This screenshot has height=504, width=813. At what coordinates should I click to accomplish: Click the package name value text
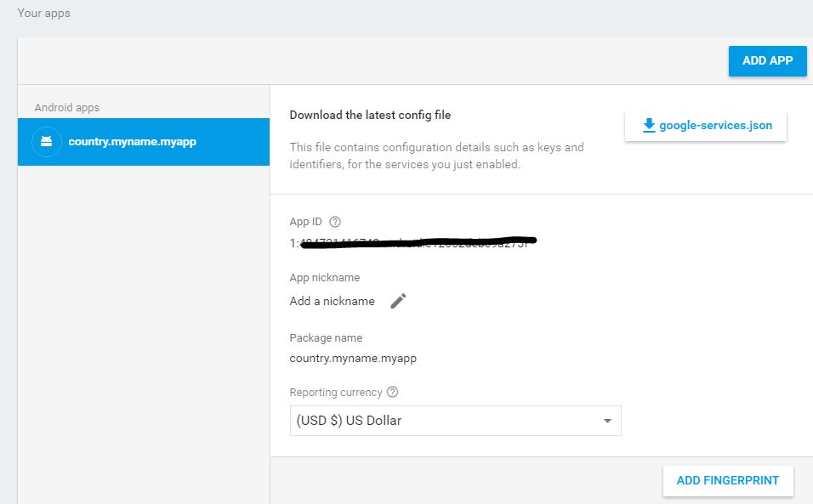click(x=353, y=358)
